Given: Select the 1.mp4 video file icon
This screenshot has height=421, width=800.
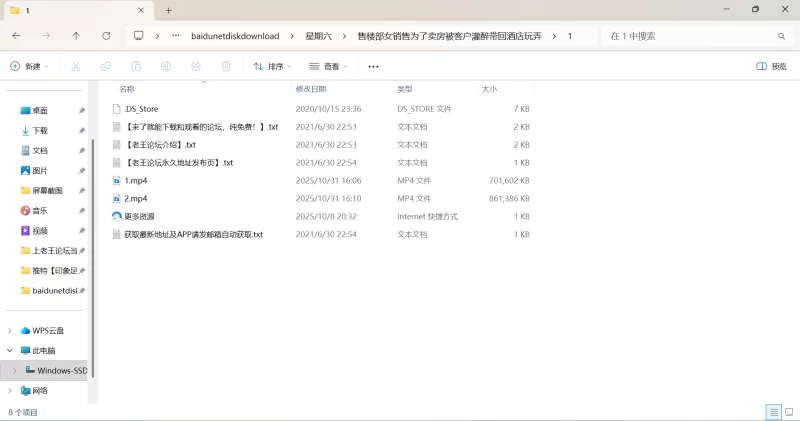Looking at the screenshot, I should 116,181.
